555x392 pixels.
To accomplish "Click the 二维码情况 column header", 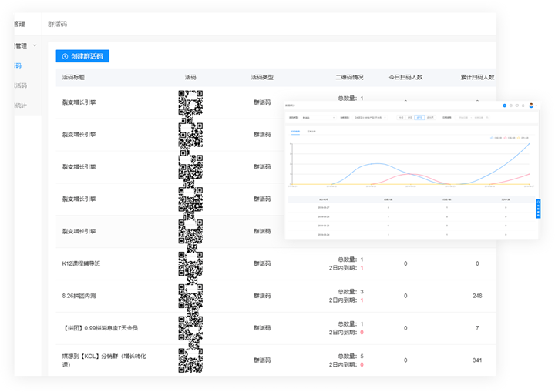I will (349, 77).
